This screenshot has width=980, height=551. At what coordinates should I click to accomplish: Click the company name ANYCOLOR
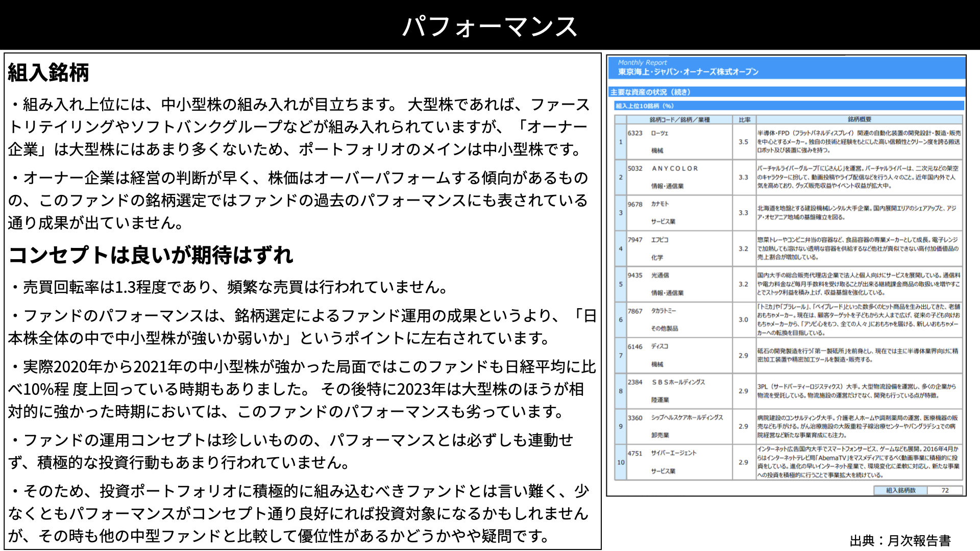click(x=675, y=168)
